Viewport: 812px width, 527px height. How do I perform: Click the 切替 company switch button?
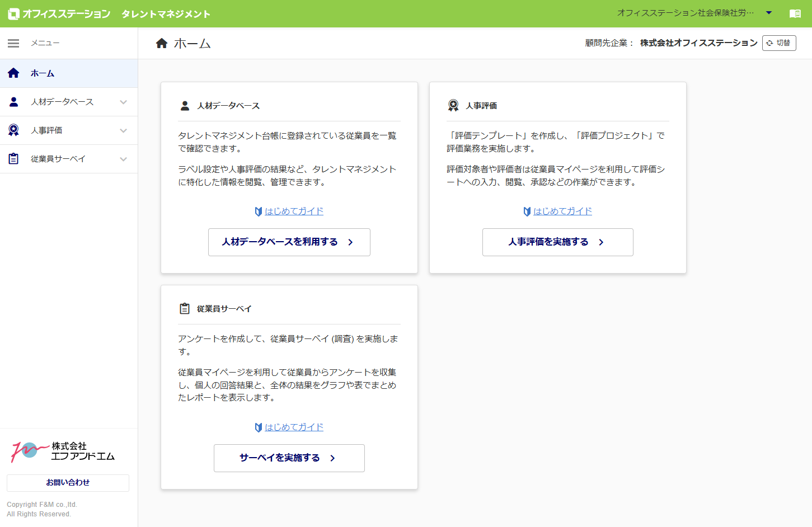(x=779, y=43)
